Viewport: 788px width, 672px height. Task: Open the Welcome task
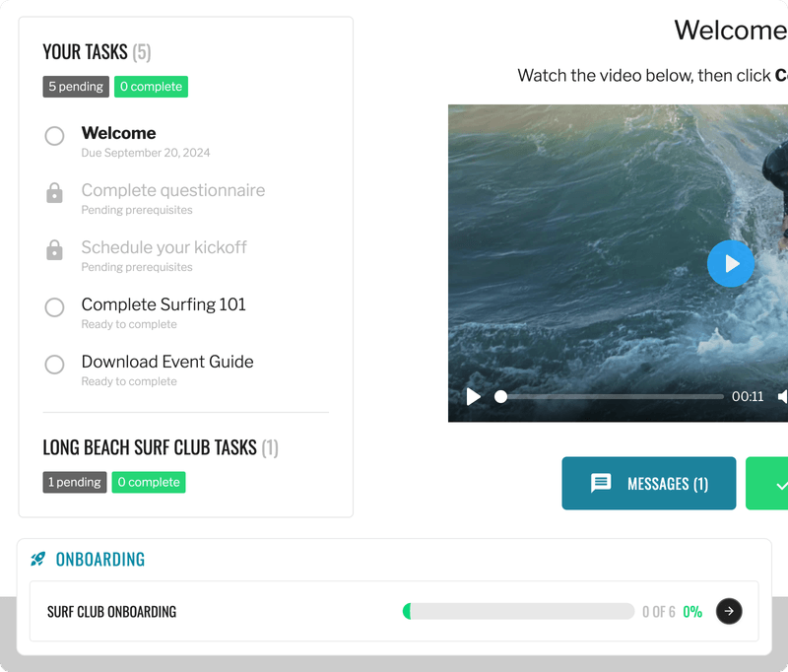coord(118,133)
